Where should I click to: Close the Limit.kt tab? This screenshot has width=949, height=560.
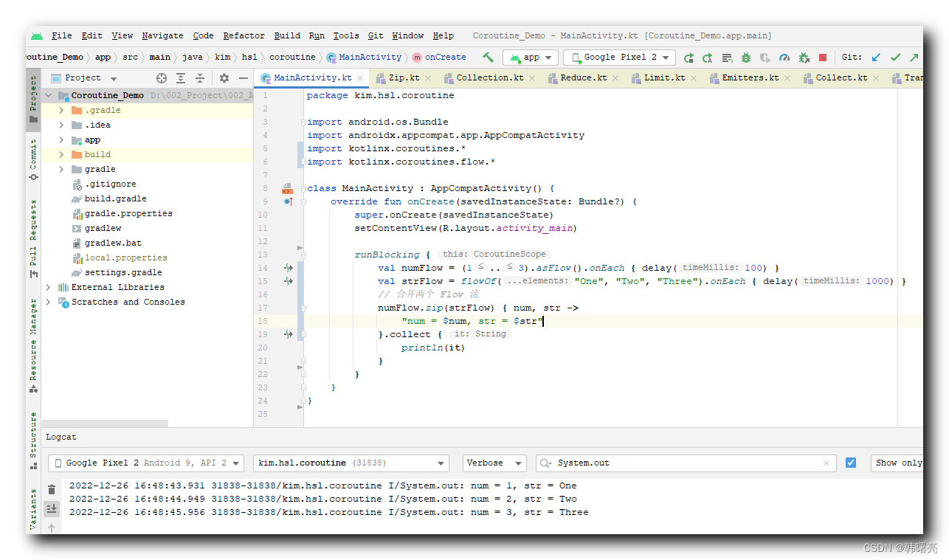pos(694,78)
